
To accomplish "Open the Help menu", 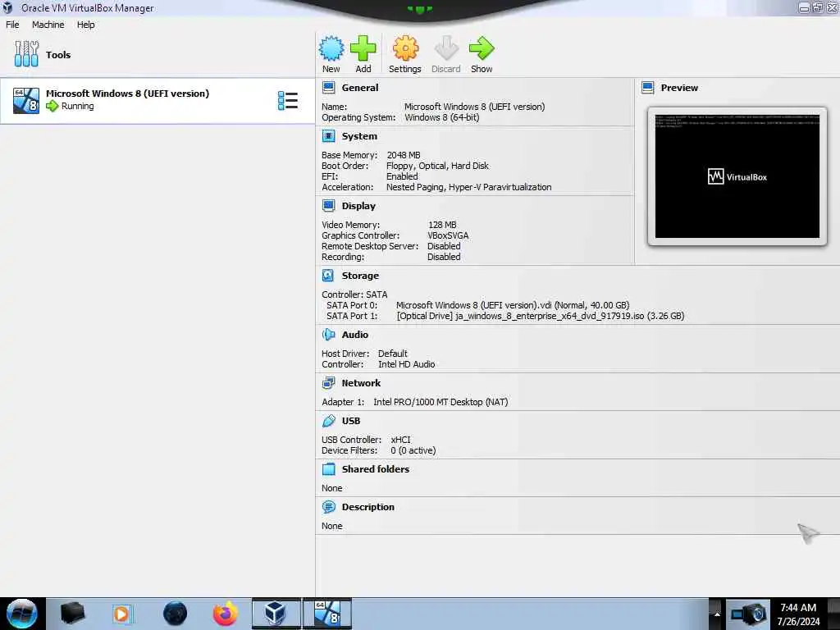I will tap(85, 25).
